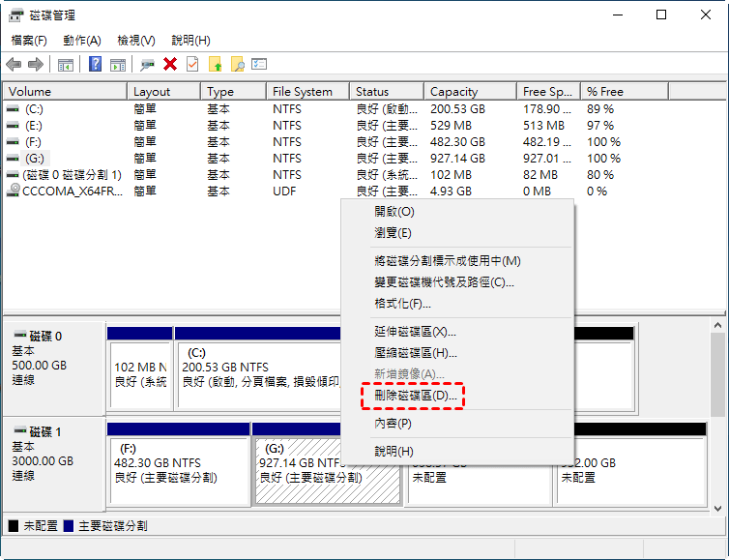Select the 磁碟 0 基本 500.00 GB label
This screenshot has height=560, width=729.
tap(54, 368)
